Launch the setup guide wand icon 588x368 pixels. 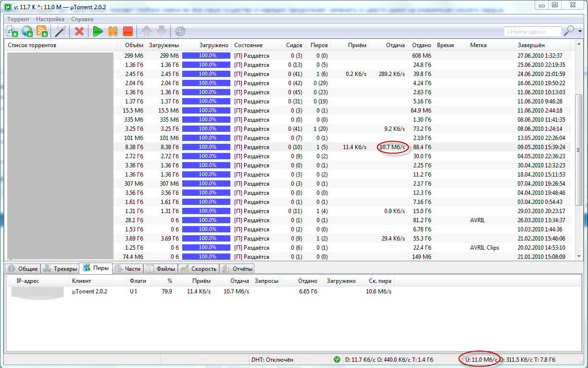pos(61,31)
